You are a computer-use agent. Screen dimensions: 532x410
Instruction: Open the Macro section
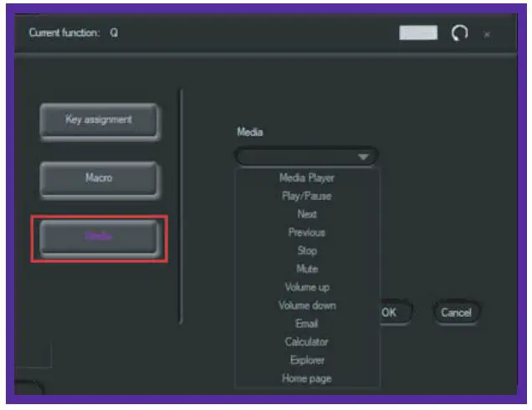point(99,180)
